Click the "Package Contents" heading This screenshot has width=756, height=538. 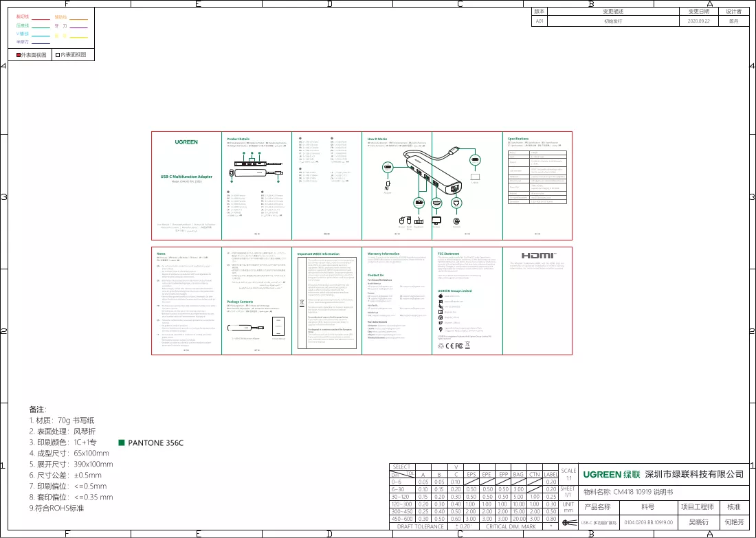(240, 302)
